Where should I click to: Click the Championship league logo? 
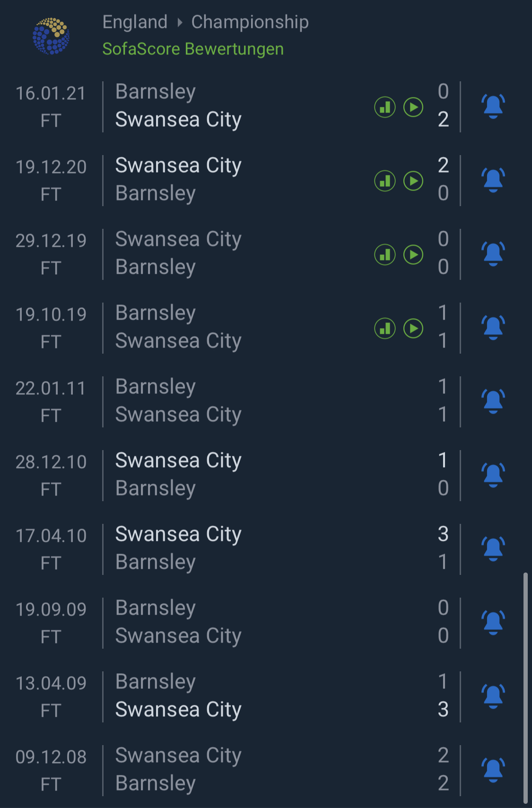pos(51,36)
